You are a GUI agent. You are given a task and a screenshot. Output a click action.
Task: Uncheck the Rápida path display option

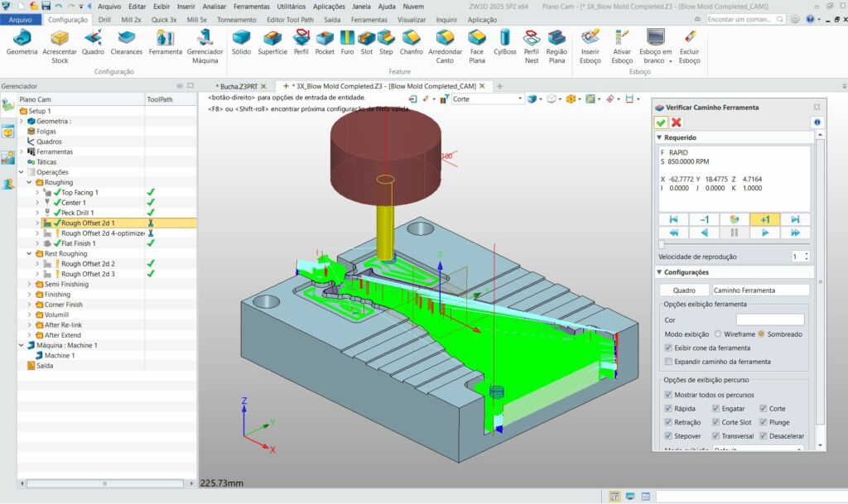[668, 408]
